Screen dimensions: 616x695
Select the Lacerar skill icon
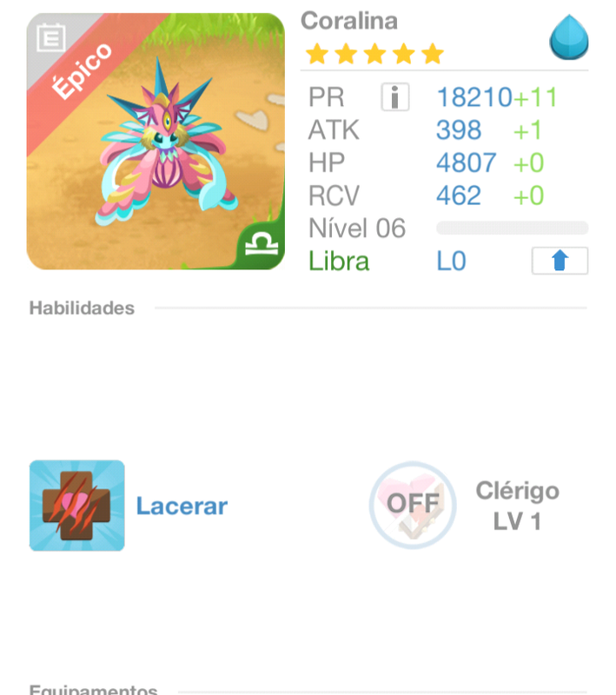[x=77, y=506]
